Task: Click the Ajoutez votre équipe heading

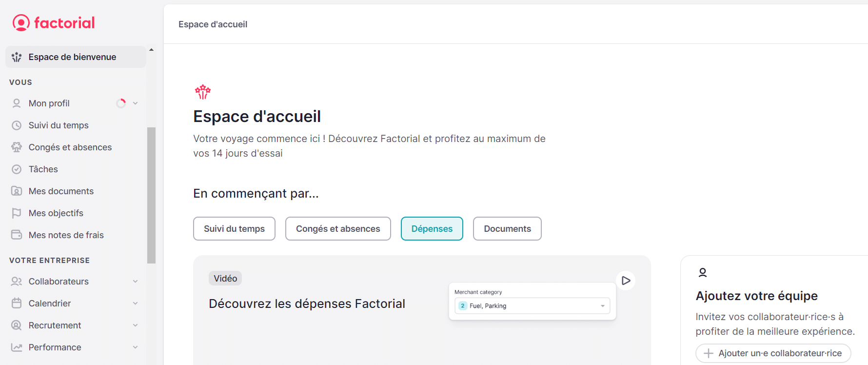Action: point(757,296)
